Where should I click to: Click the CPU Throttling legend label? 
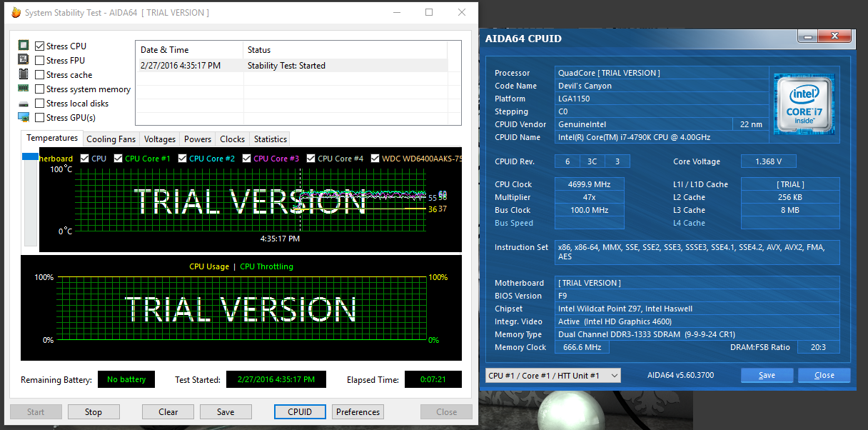(266, 266)
